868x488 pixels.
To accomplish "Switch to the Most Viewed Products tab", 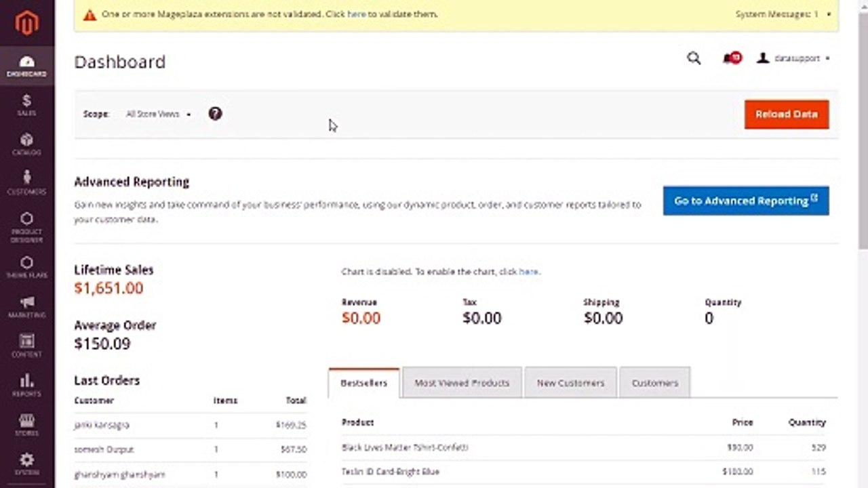I will pyautogui.click(x=462, y=383).
